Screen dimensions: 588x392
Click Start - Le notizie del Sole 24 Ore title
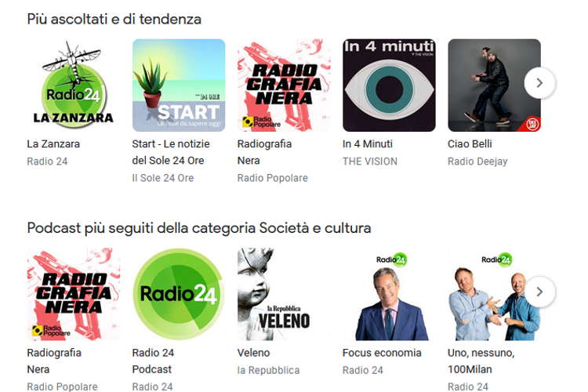pos(171,152)
